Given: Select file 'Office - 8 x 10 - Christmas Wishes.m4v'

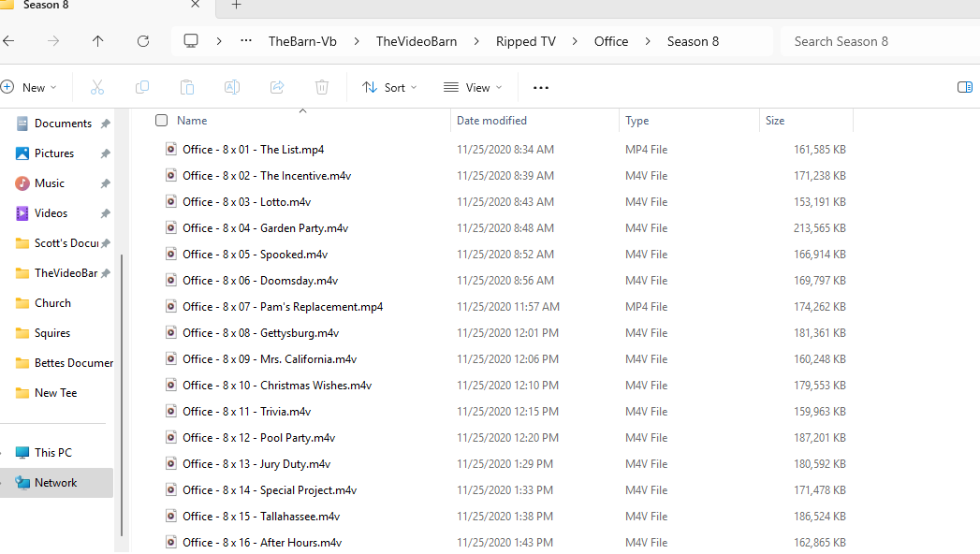Looking at the screenshot, I should [x=277, y=386].
